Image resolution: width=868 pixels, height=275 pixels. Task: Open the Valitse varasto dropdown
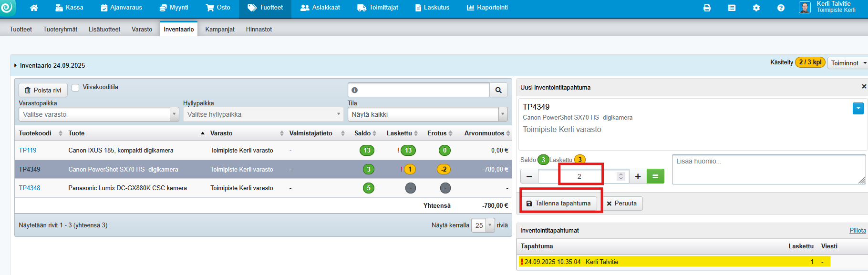[x=99, y=114]
